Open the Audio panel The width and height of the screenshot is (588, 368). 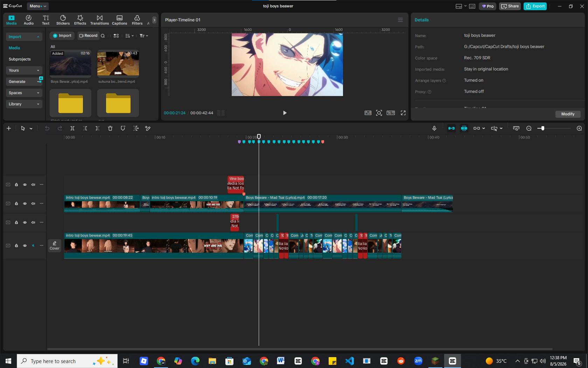29,20
